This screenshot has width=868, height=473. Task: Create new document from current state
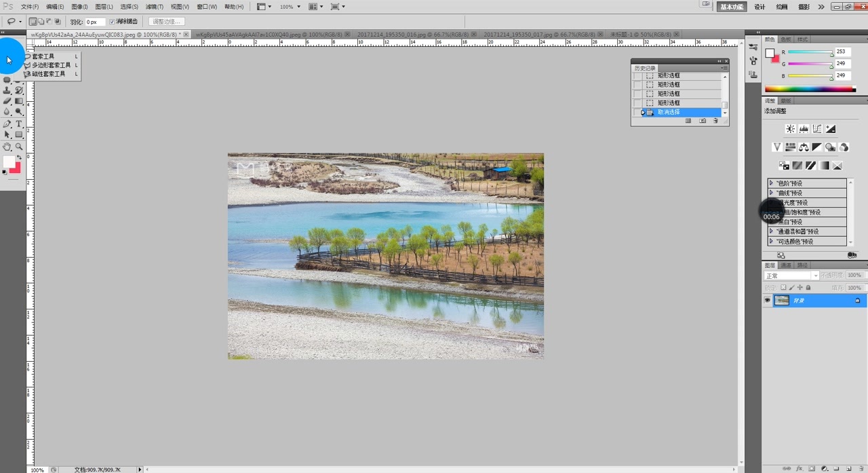(x=688, y=121)
